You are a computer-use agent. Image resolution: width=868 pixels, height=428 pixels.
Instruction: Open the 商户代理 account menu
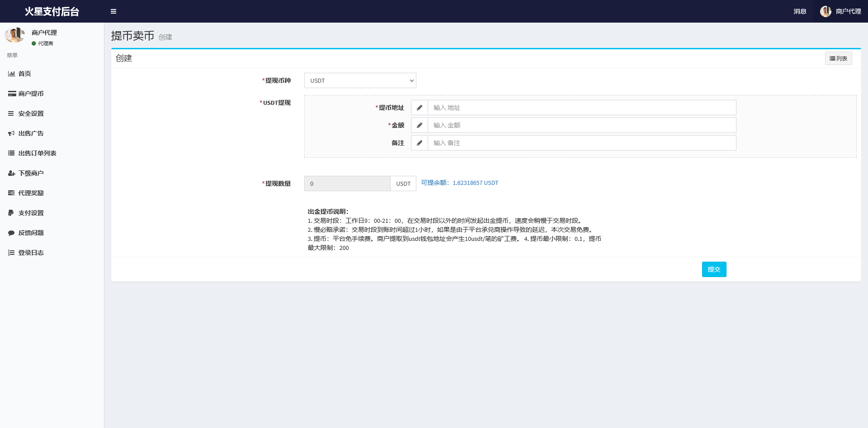click(849, 11)
